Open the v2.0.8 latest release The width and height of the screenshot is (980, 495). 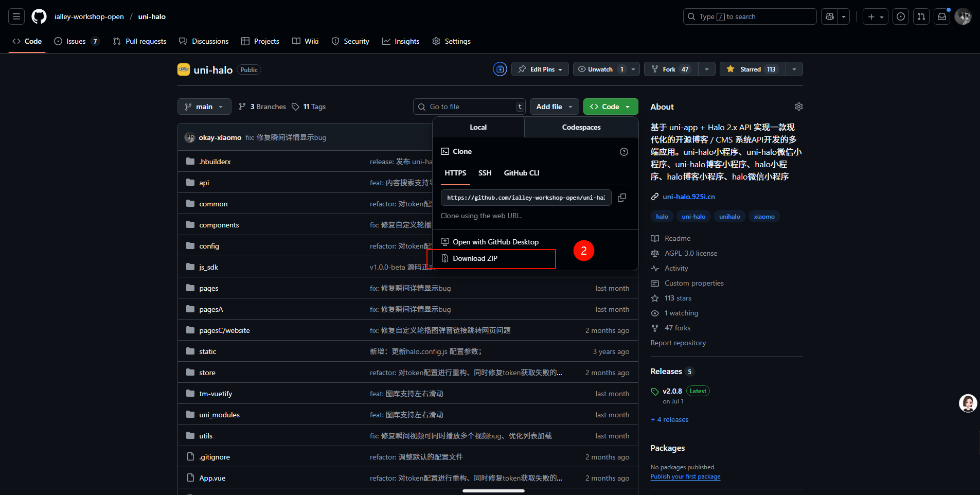point(672,391)
